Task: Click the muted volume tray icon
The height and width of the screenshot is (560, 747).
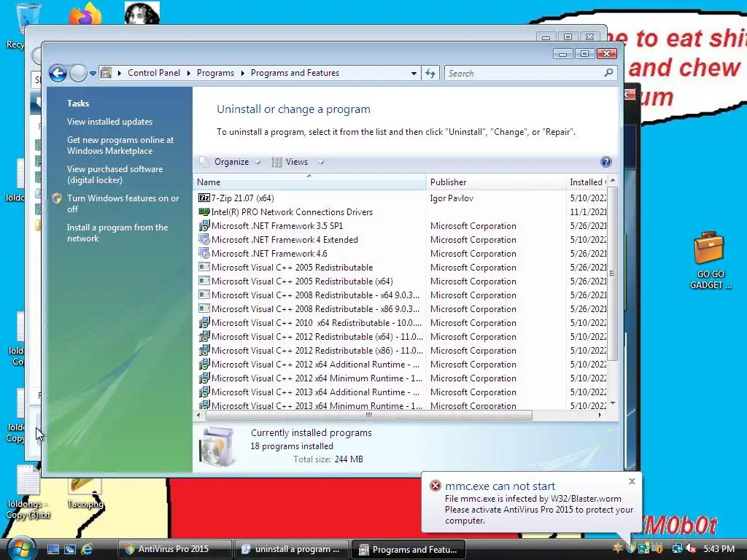Action: [x=690, y=548]
